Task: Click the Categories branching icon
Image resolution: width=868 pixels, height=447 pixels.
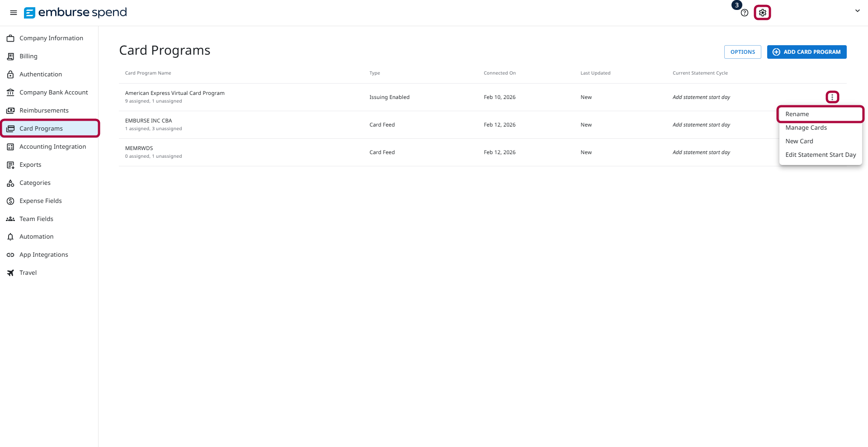Action: coord(10,183)
